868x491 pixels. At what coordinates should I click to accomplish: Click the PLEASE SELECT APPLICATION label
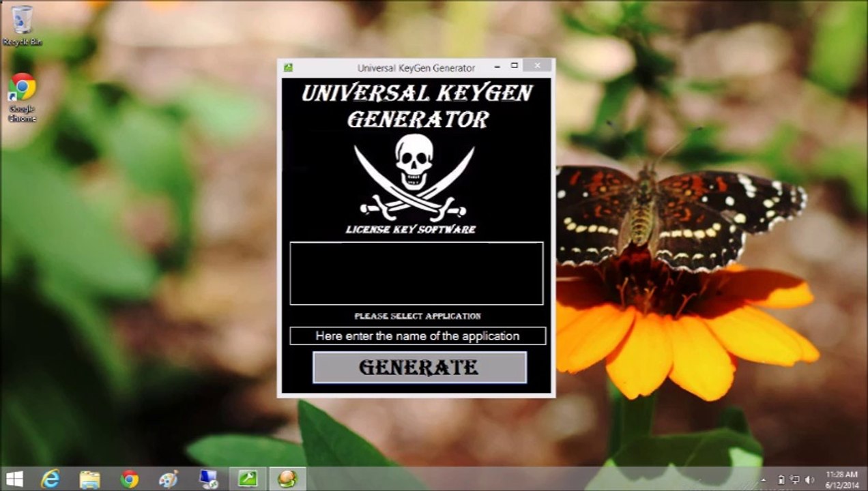pos(418,316)
